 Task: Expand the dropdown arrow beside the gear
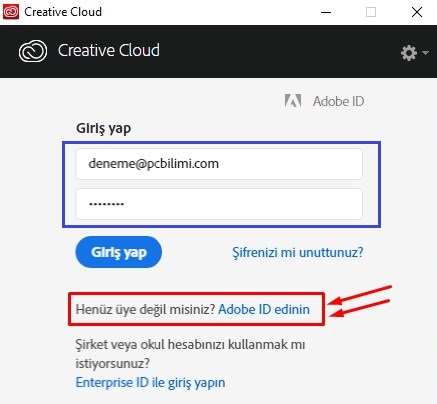click(x=425, y=53)
